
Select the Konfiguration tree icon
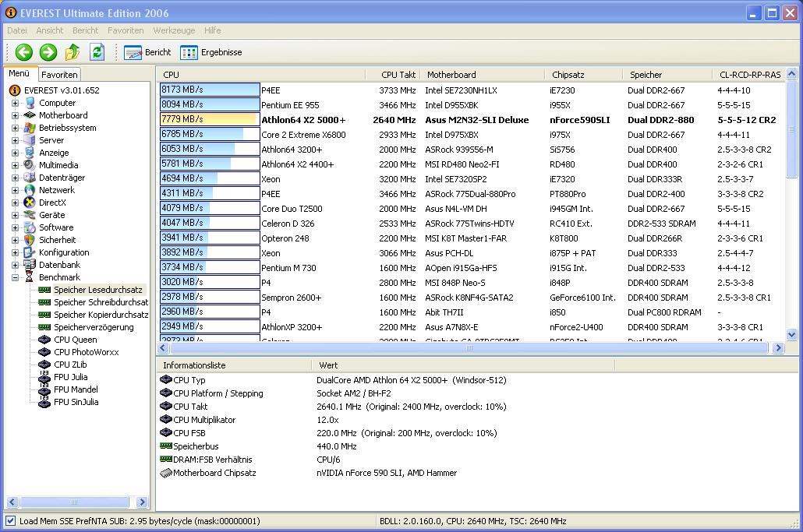30,252
